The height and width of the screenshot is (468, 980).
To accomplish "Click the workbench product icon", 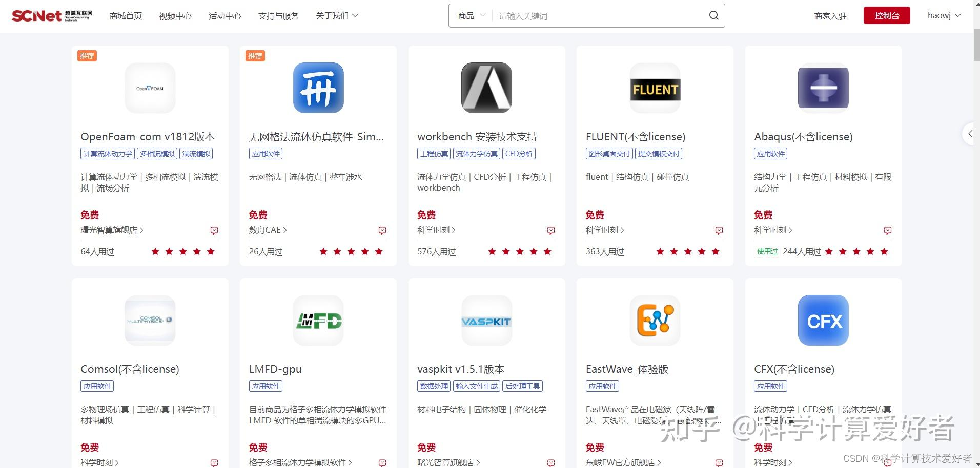I will [x=487, y=88].
